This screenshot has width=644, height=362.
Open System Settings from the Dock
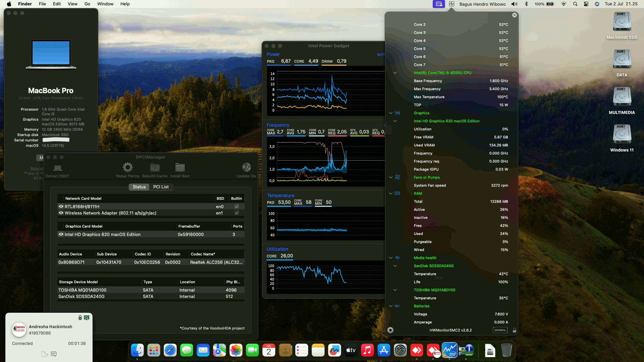coord(400,351)
